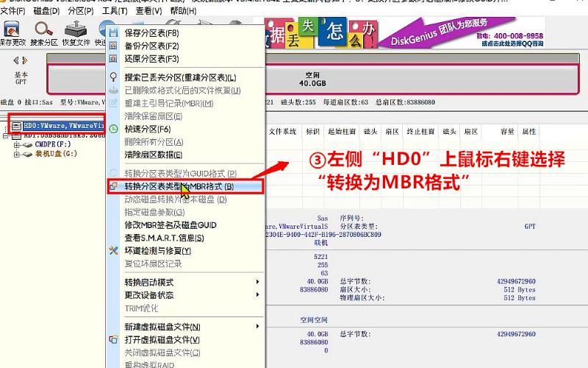Click the Search Partitions (搜索分区) magnifier icon

point(43,32)
